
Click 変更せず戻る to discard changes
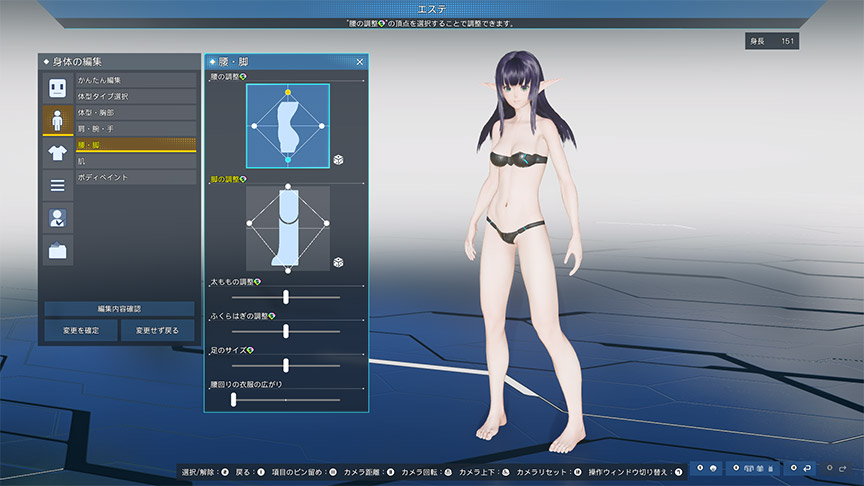coord(158,330)
